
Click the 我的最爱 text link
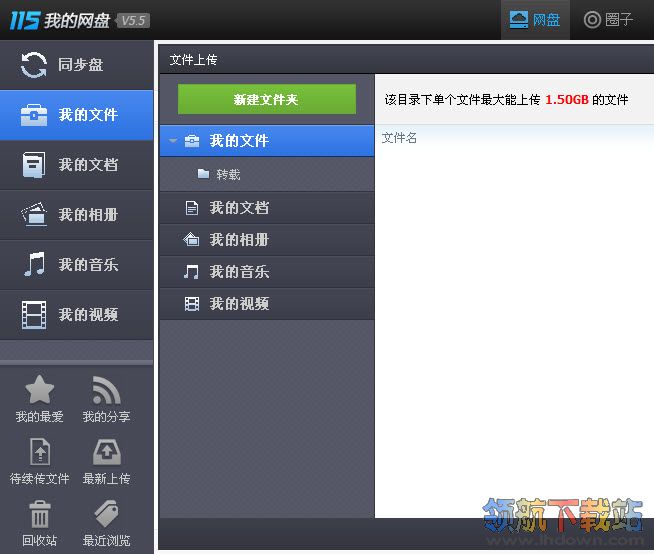[x=40, y=416]
